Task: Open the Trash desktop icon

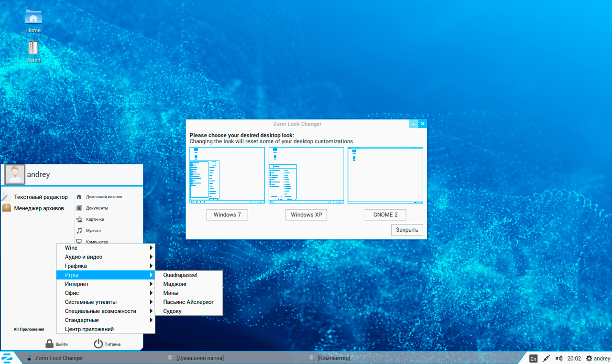Action: click(x=33, y=48)
